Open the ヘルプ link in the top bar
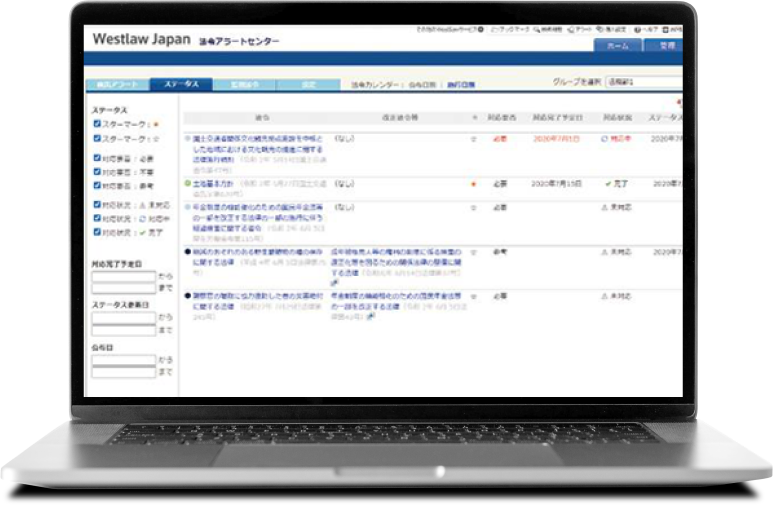Viewport: 773px width, 505px height. [x=646, y=30]
